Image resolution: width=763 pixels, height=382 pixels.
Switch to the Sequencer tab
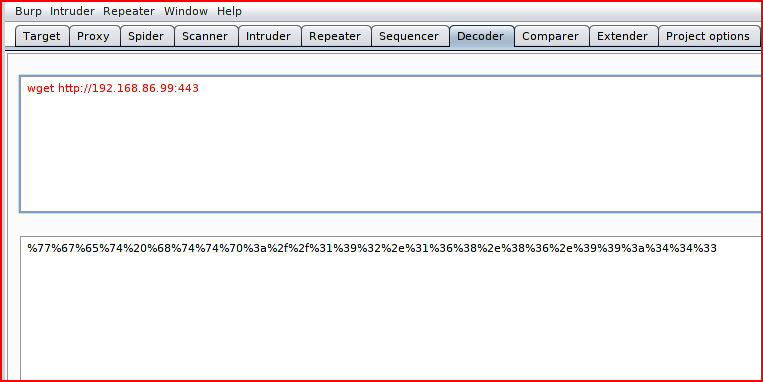pos(410,36)
